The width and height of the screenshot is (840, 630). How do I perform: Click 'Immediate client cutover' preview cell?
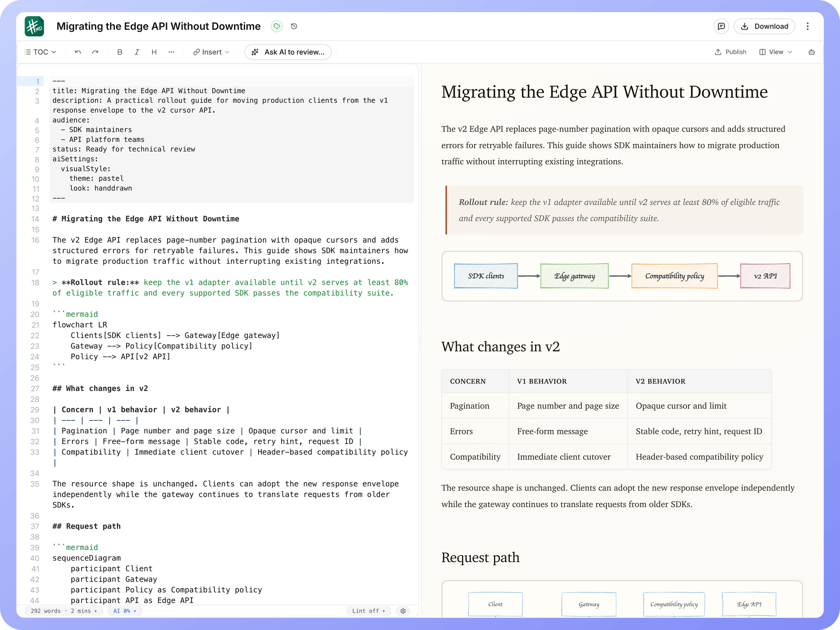click(x=568, y=457)
